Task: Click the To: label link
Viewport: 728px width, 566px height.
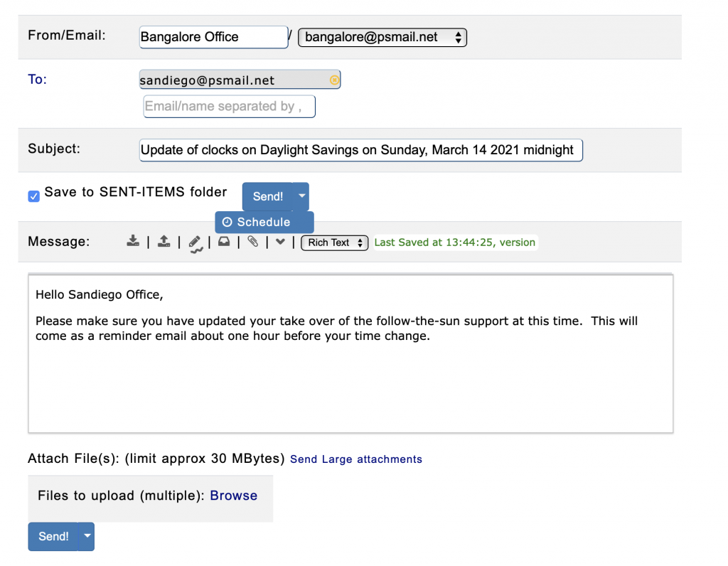Action: point(37,79)
